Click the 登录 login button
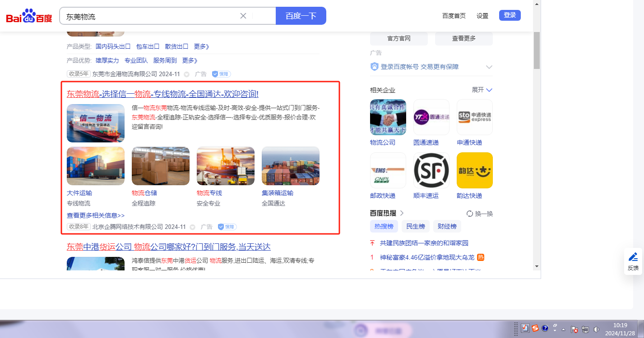 pos(510,15)
